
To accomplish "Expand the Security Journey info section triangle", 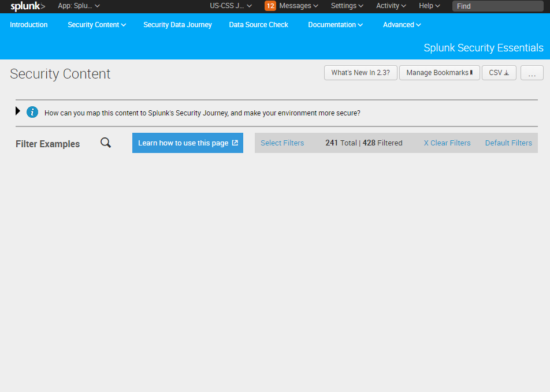I will point(18,111).
